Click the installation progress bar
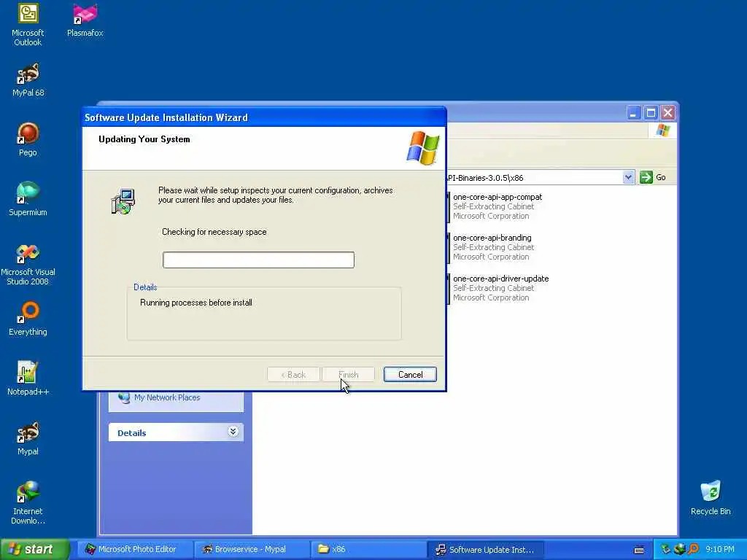 [x=258, y=260]
